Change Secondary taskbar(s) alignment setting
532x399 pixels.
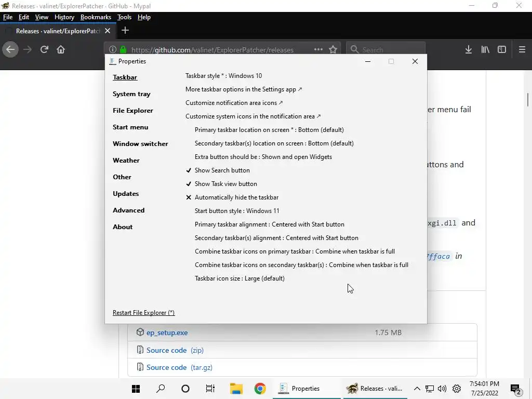[x=276, y=238]
